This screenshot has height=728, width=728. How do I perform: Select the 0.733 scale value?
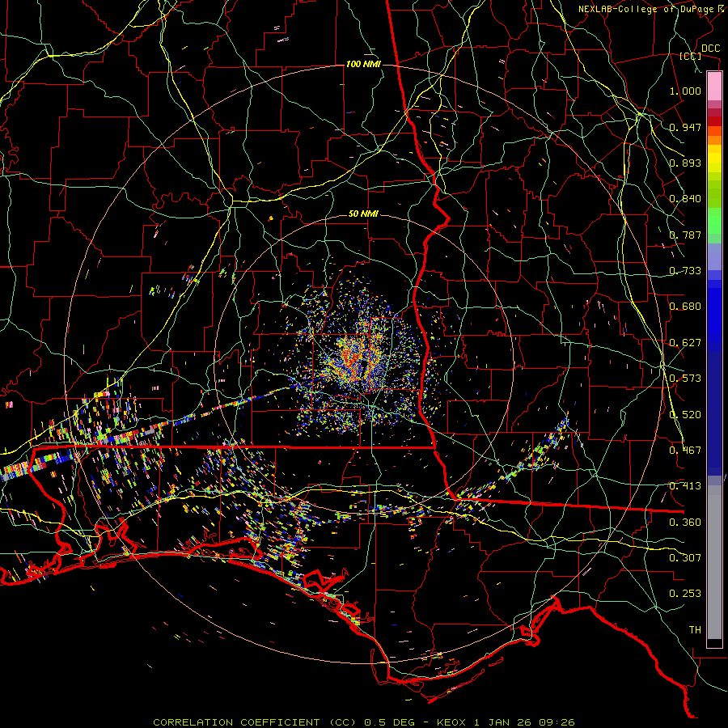click(685, 271)
